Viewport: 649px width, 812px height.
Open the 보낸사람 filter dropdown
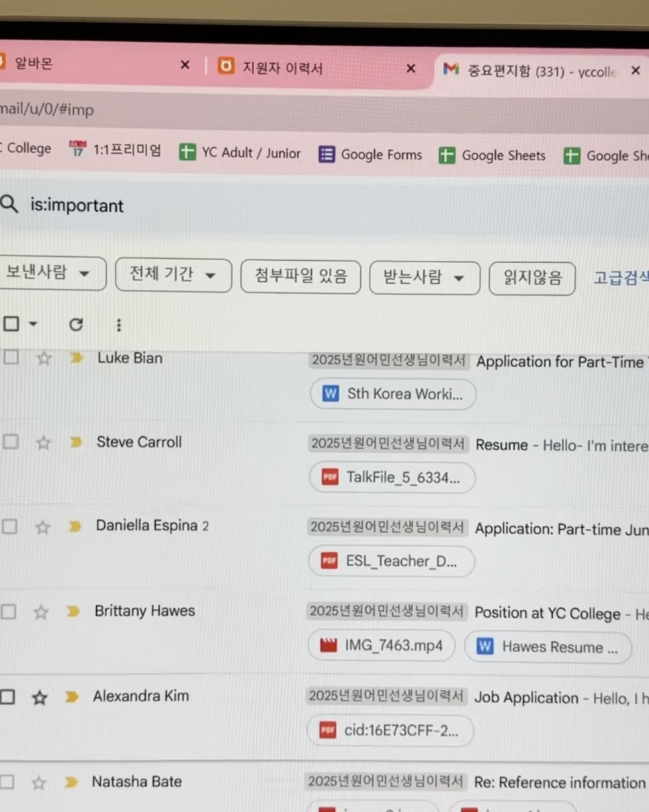click(51, 273)
